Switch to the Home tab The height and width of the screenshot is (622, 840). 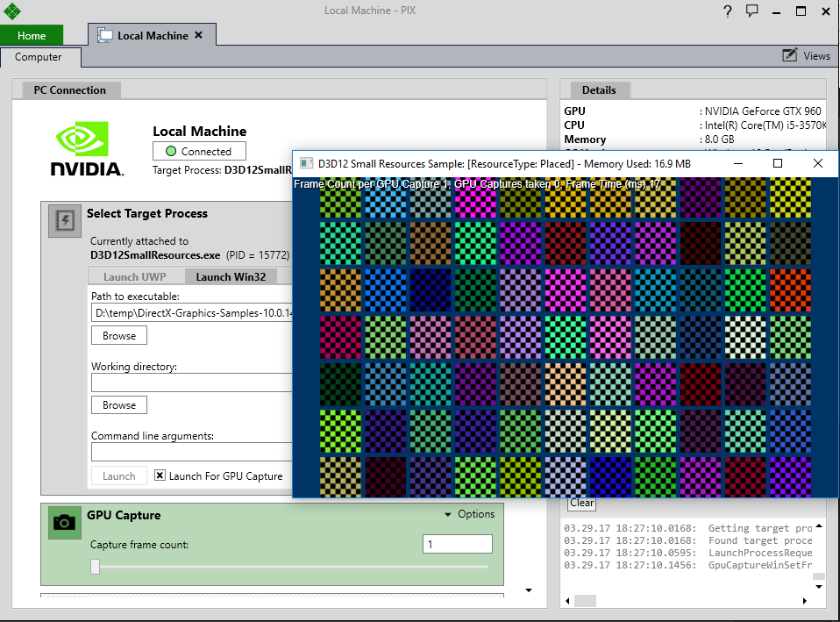pyautogui.click(x=32, y=35)
